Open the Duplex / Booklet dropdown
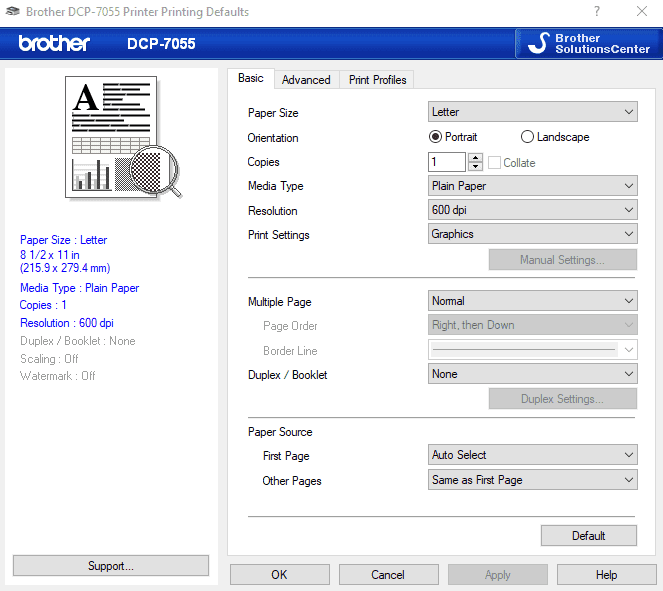The width and height of the screenshot is (663, 591). [533, 374]
